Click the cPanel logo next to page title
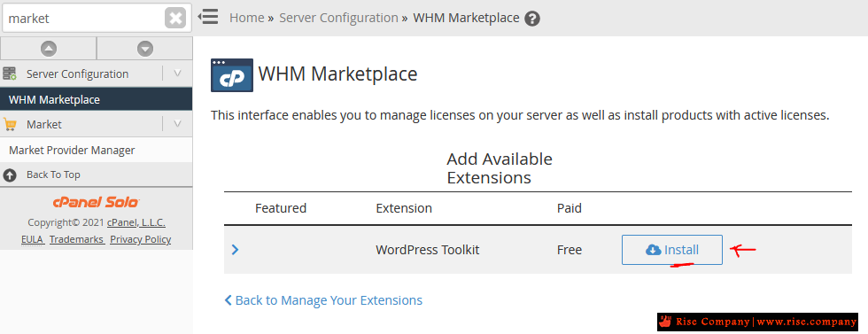This screenshot has width=868, height=334. (232, 74)
